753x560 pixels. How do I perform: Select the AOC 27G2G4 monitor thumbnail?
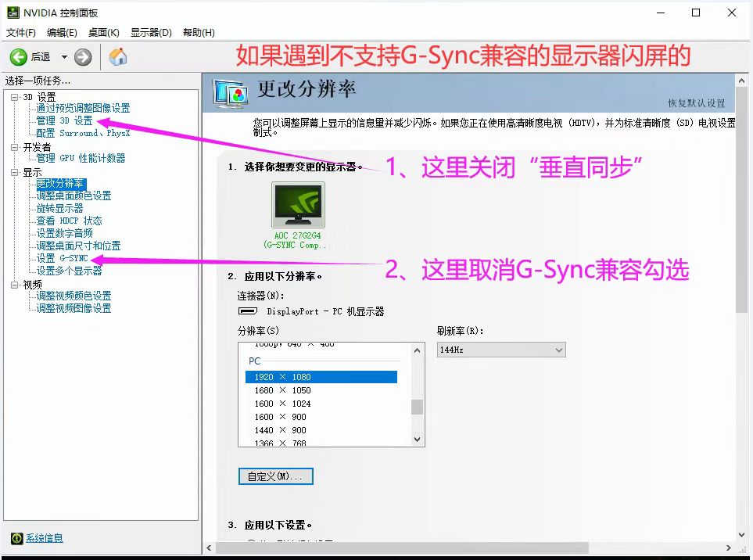click(x=297, y=205)
